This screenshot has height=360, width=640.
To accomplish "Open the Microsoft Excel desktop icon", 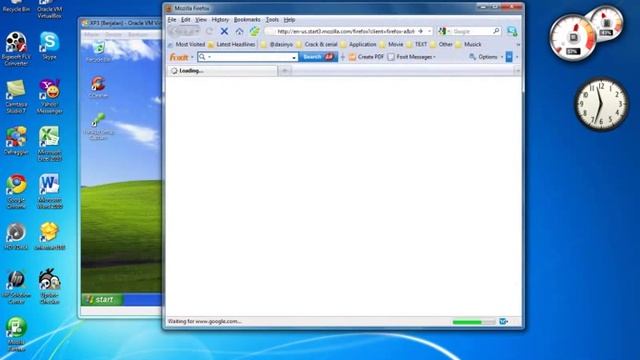I will click(x=49, y=144).
